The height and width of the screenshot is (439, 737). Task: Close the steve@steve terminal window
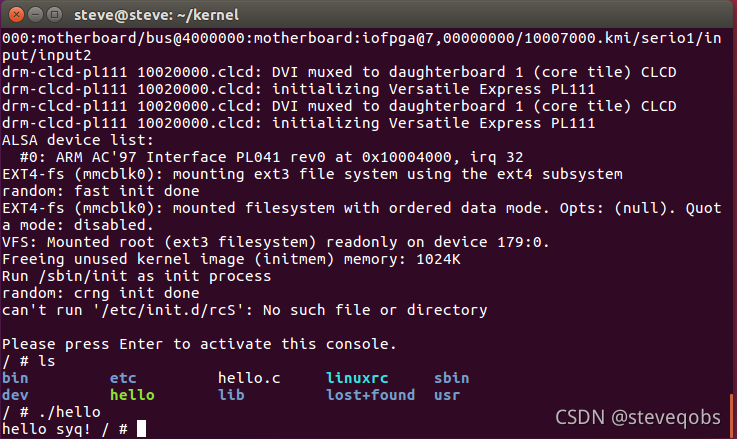coord(16,15)
